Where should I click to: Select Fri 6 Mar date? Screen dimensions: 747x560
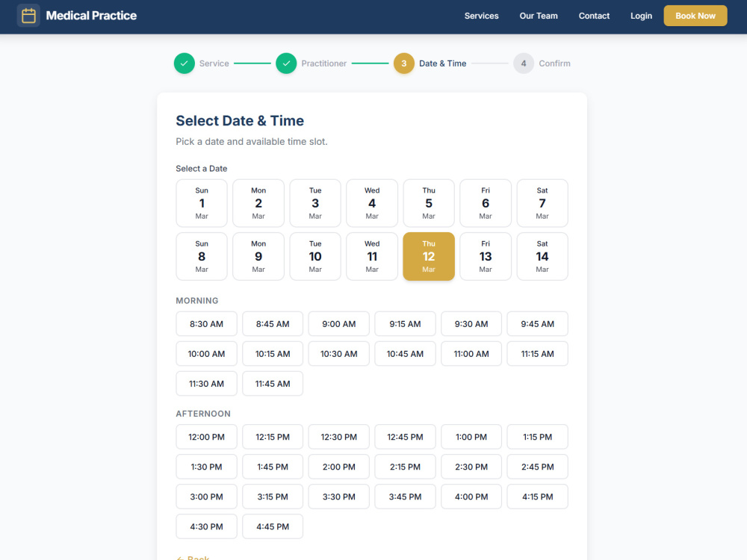pyautogui.click(x=486, y=203)
